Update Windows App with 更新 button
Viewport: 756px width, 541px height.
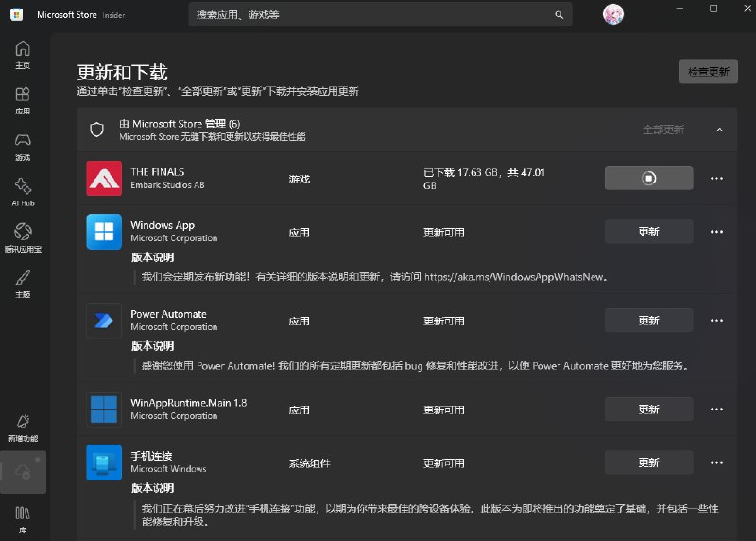point(649,232)
